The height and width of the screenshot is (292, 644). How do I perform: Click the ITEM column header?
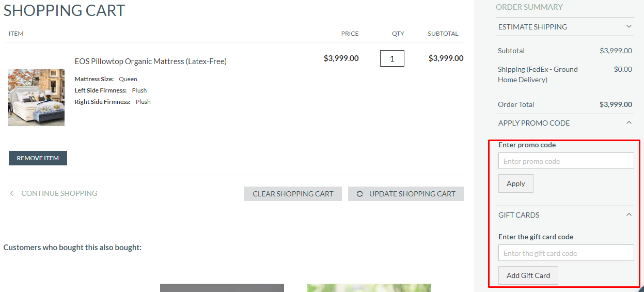click(x=16, y=34)
